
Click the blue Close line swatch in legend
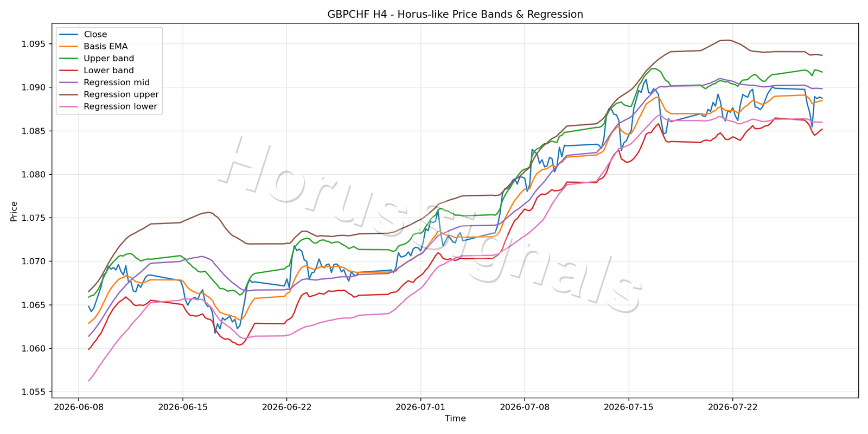tap(68, 35)
